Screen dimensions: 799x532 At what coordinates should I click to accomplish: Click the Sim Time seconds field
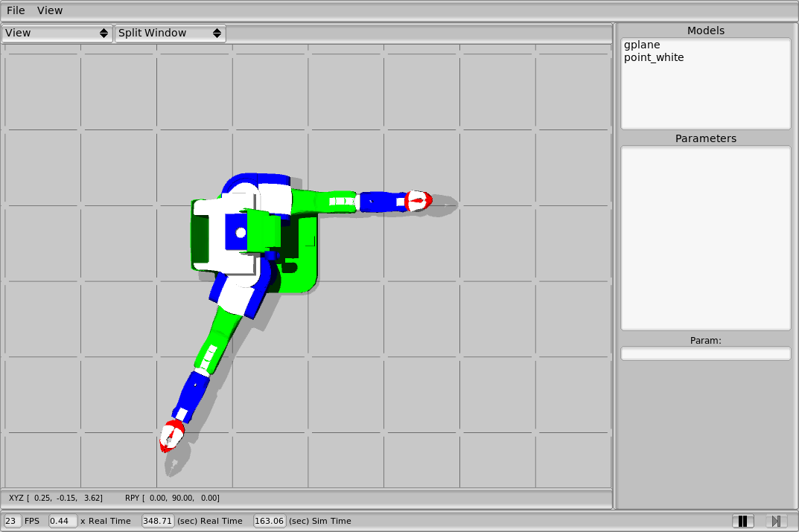point(270,521)
